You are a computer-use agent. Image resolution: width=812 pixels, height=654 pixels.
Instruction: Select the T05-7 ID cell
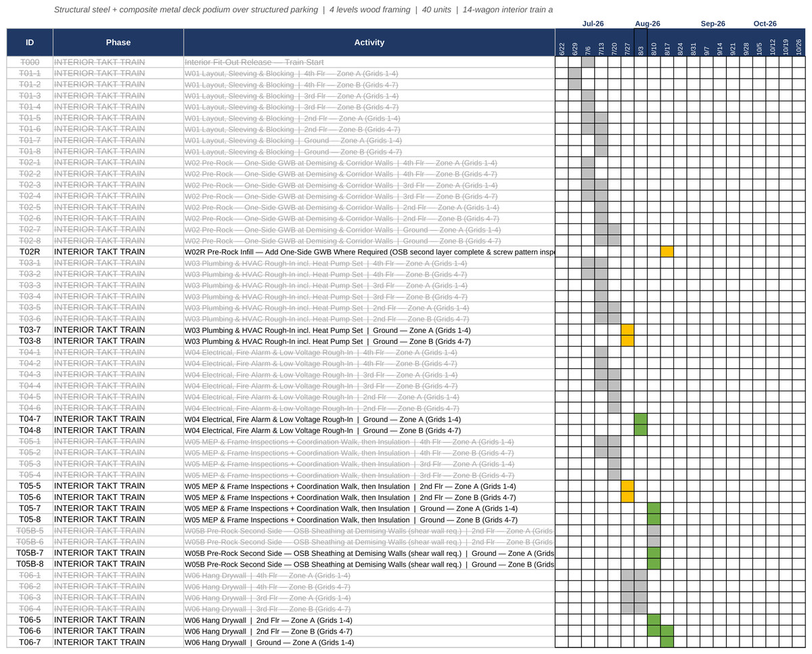coord(30,508)
